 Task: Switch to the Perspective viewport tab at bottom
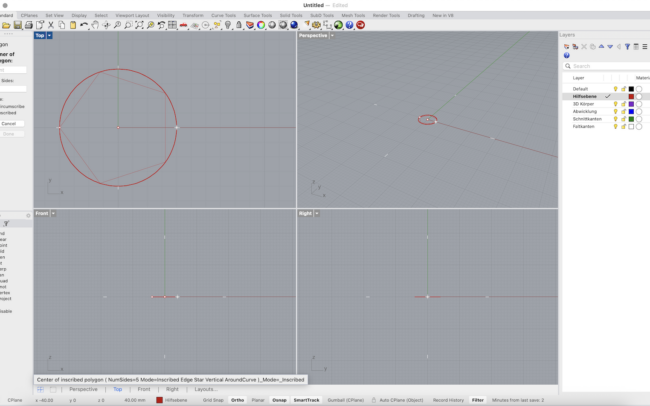tap(83, 389)
